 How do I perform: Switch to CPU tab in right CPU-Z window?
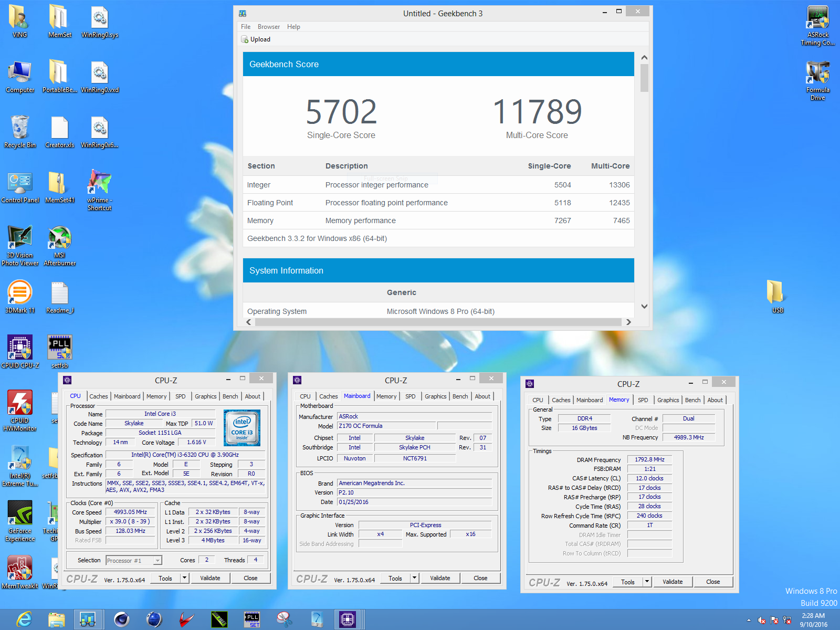tap(538, 400)
